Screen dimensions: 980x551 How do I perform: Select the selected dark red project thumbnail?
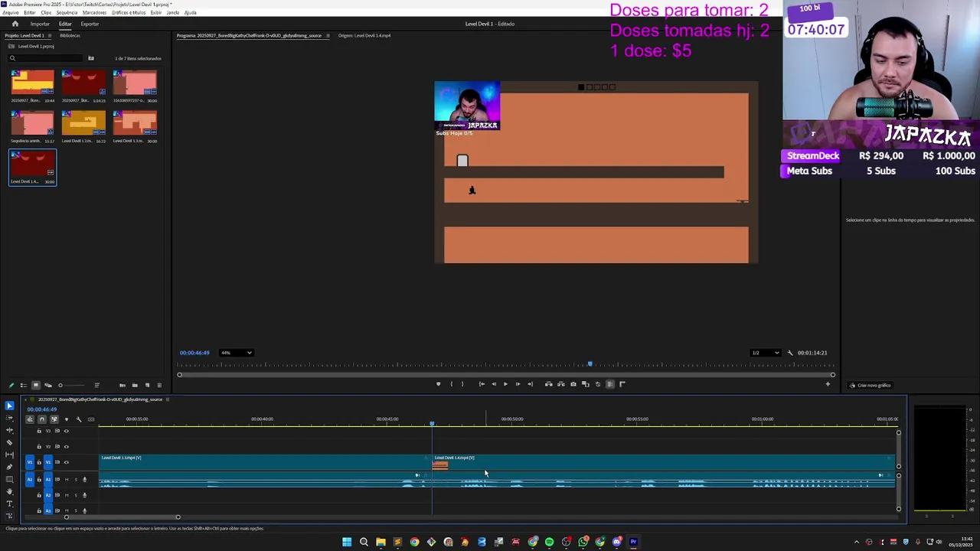point(33,167)
